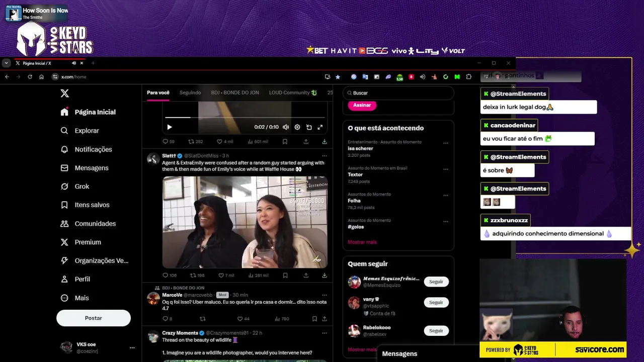Open Mensagens in the sidebar
Screen dimensions: 644x362
click(85, 168)
